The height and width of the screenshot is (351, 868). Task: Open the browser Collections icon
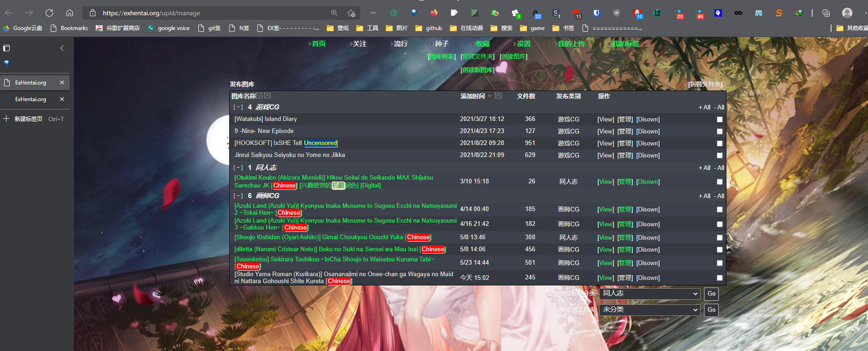tap(826, 13)
